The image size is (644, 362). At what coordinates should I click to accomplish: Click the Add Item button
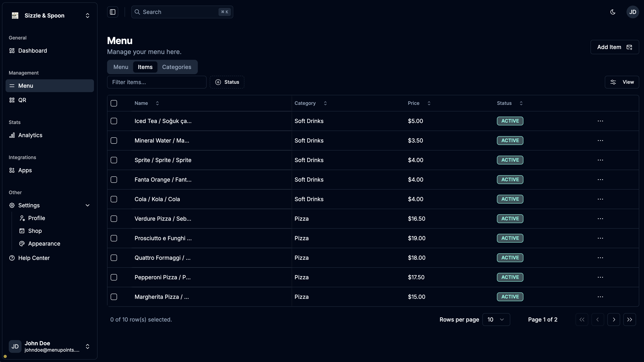coord(615,47)
